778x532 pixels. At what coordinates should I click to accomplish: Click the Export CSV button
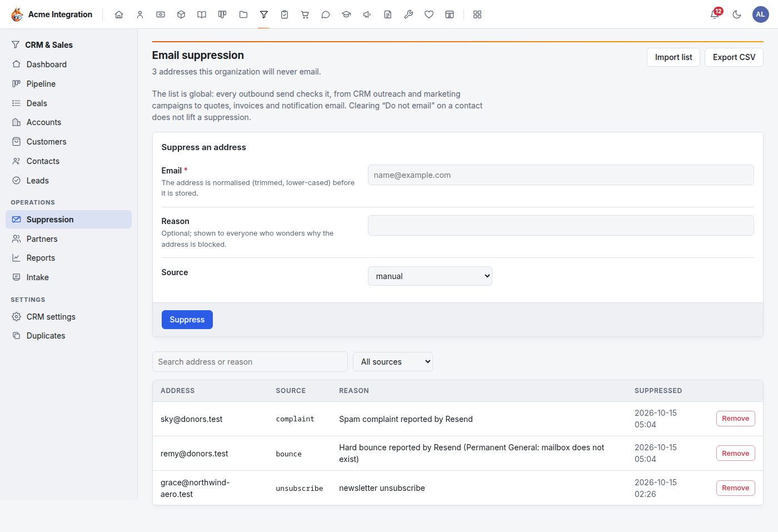[x=734, y=57]
